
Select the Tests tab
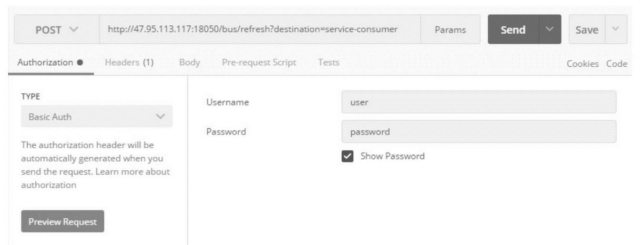[328, 62]
